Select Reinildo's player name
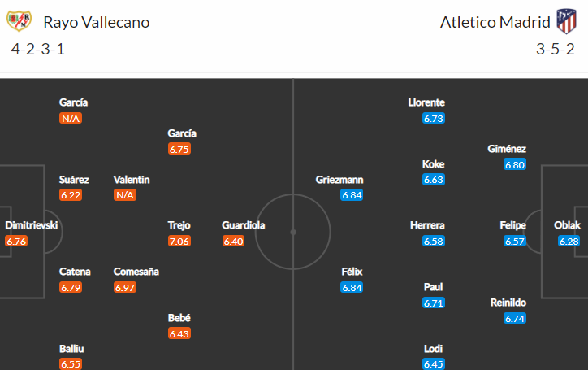Screen dimensions: 588x370 coord(508,303)
